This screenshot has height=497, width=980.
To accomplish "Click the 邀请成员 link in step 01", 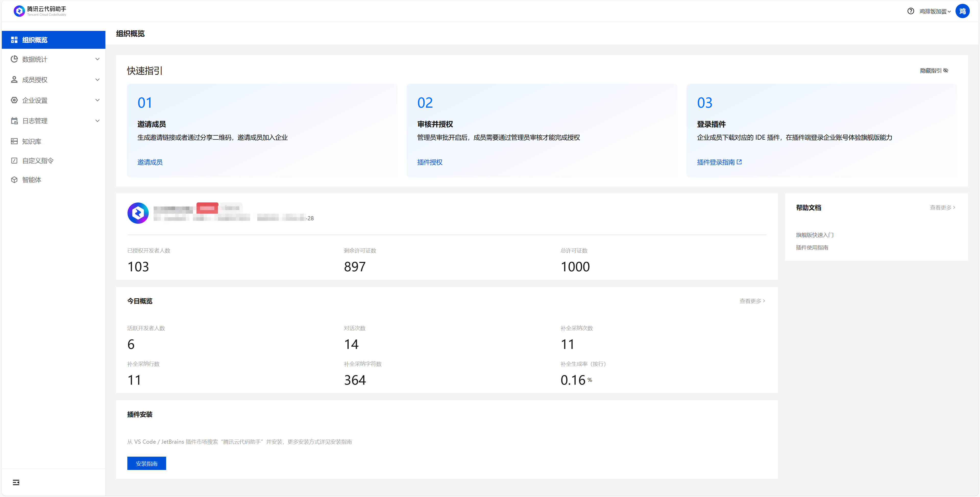I will [150, 162].
